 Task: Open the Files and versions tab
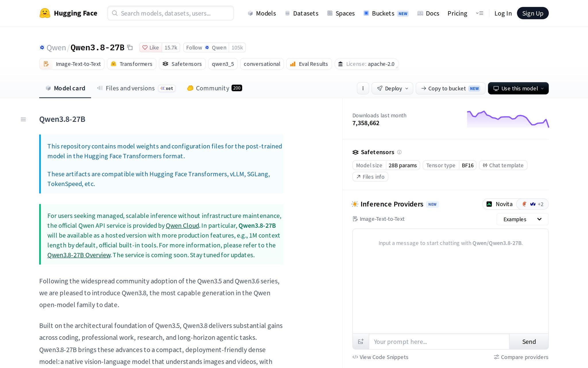tap(136, 88)
